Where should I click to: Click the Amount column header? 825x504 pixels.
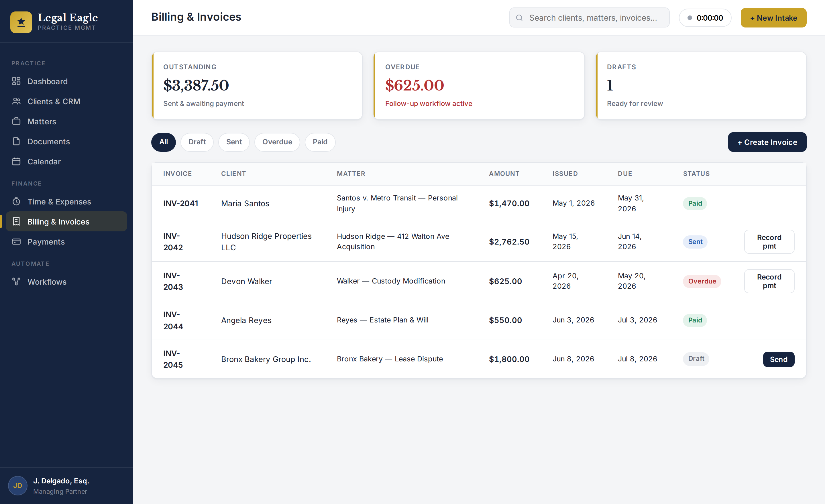coord(504,173)
